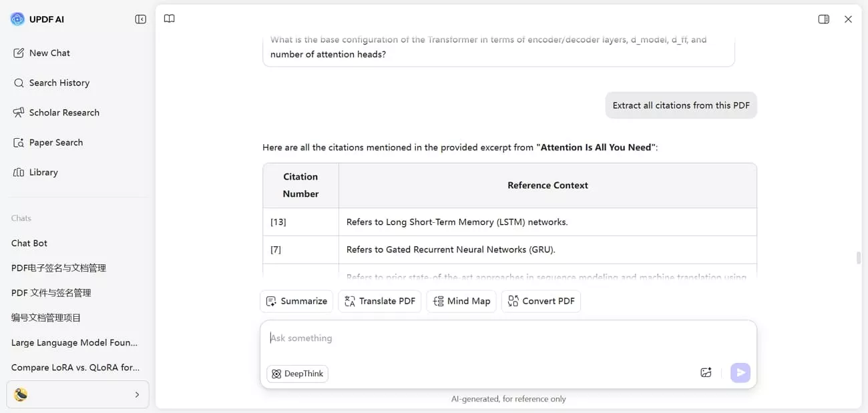Click the user avatar icon at bottom left
This screenshot has width=868, height=413.
(21, 394)
